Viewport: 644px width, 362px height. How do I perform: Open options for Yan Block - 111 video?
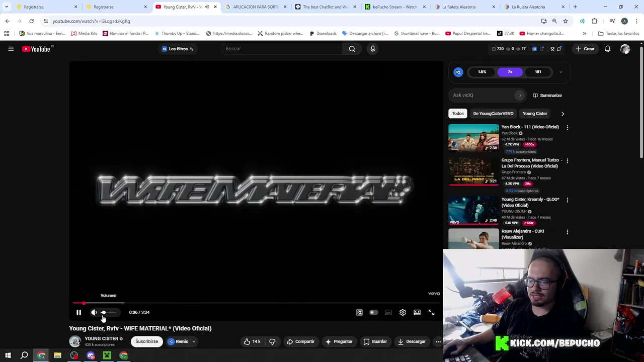click(567, 128)
